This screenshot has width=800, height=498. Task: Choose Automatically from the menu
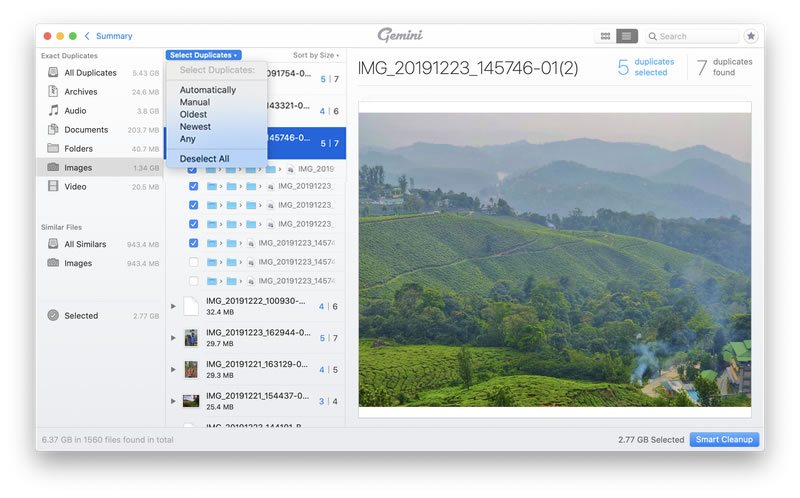click(208, 90)
